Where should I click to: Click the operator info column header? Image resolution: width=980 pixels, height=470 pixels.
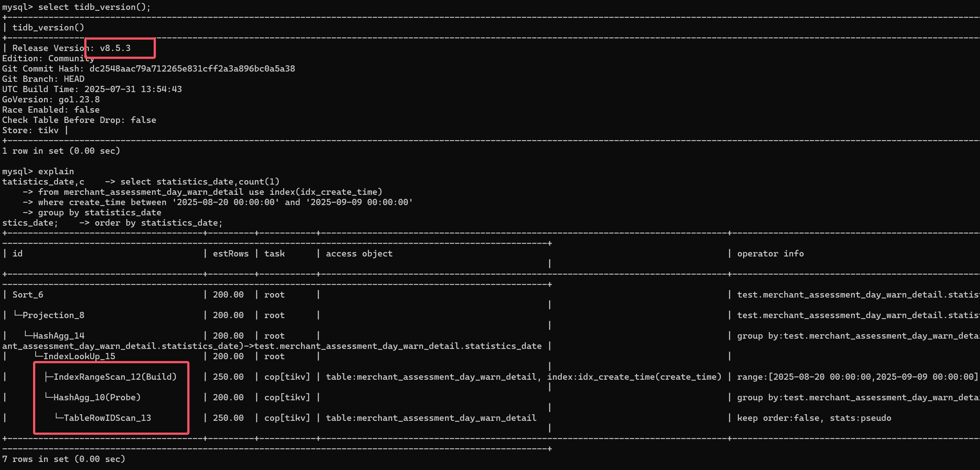[x=770, y=254]
